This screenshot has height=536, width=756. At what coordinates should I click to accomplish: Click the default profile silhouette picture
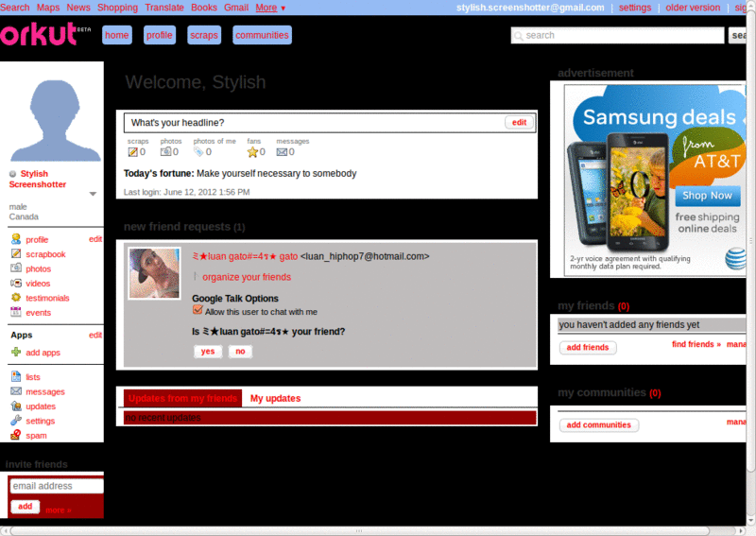tap(55, 121)
